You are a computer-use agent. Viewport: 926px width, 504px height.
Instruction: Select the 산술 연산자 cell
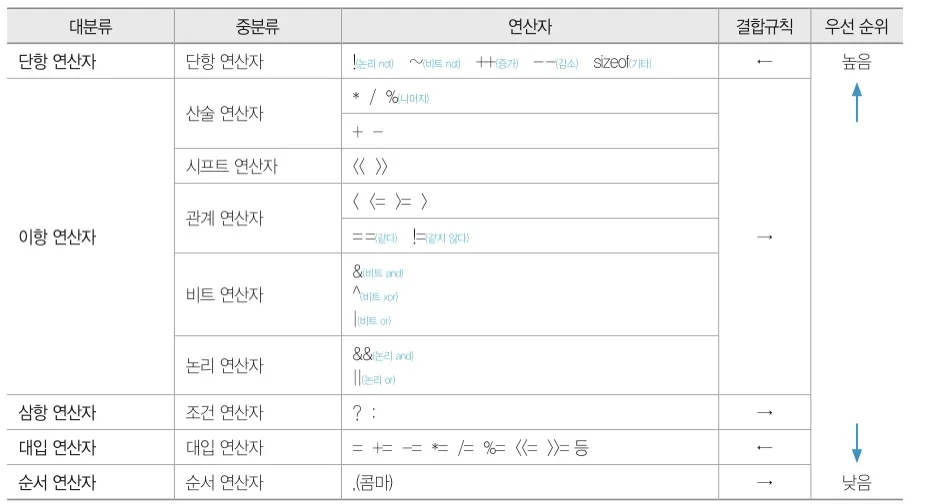click(257, 113)
